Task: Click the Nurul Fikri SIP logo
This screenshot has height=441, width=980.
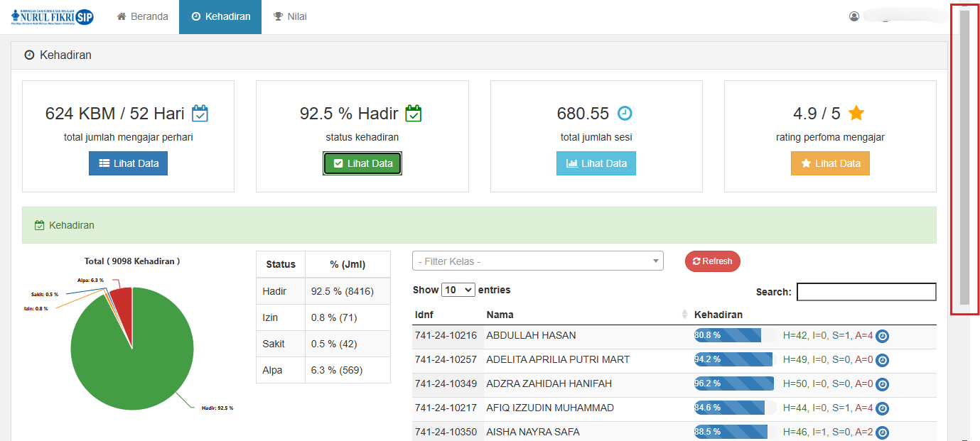Action: click(x=53, y=17)
